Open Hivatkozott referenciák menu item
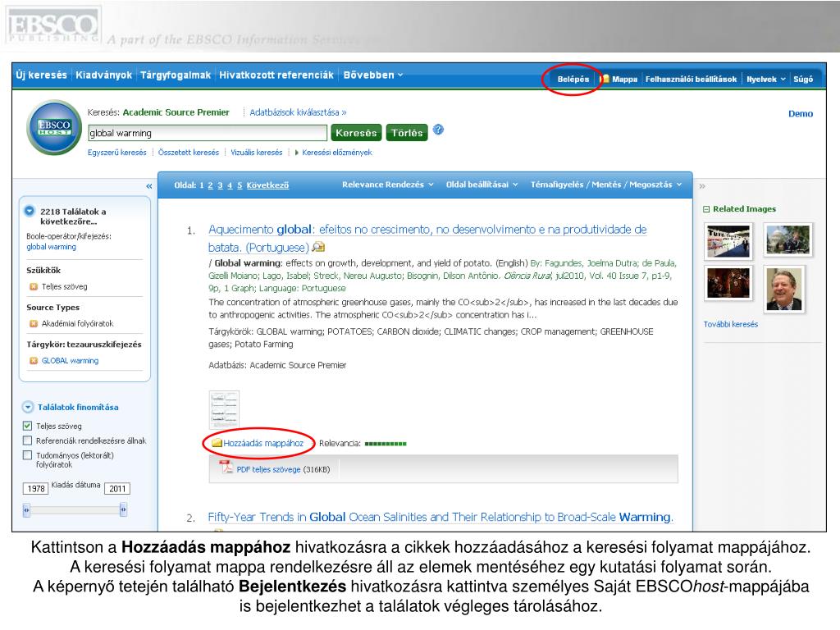 276,75
